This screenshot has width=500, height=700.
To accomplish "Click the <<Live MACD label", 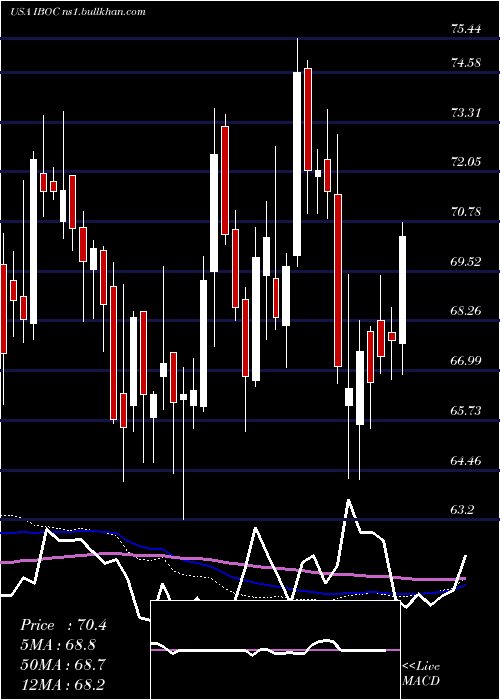I will 421,674.
